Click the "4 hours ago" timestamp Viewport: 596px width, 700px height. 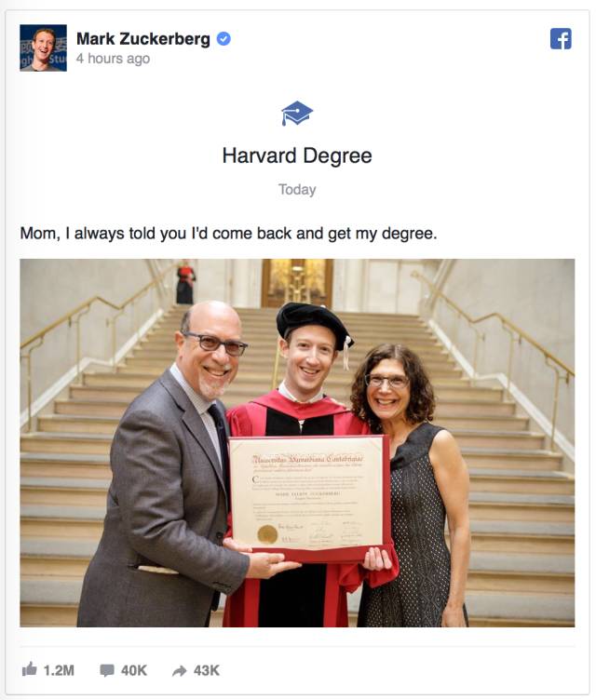tap(113, 59)
